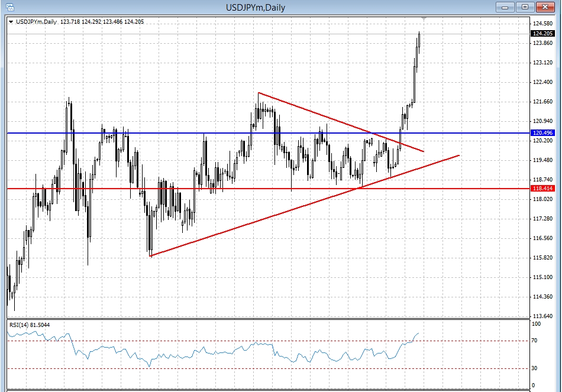Click the RSI(14) 81.5044 indicator label
562x392 pixels.
coord(30,325)
